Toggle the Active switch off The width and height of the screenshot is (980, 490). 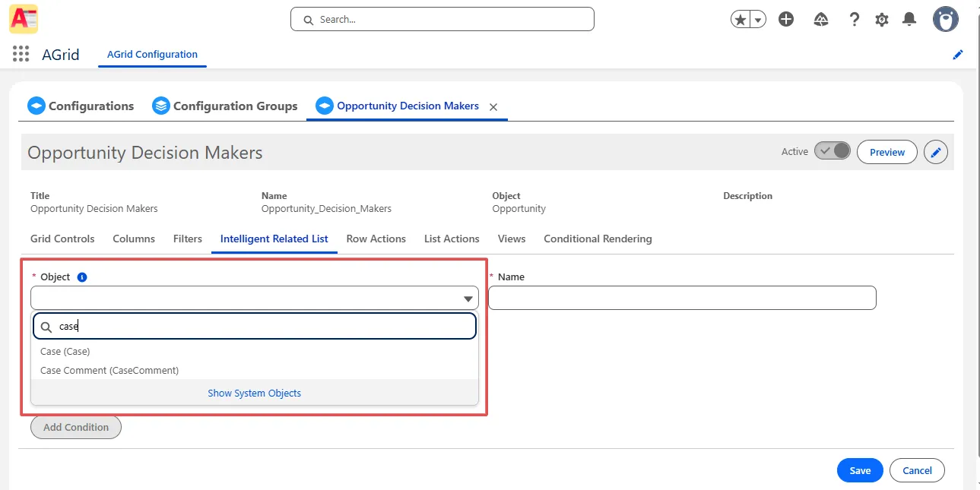833,151
